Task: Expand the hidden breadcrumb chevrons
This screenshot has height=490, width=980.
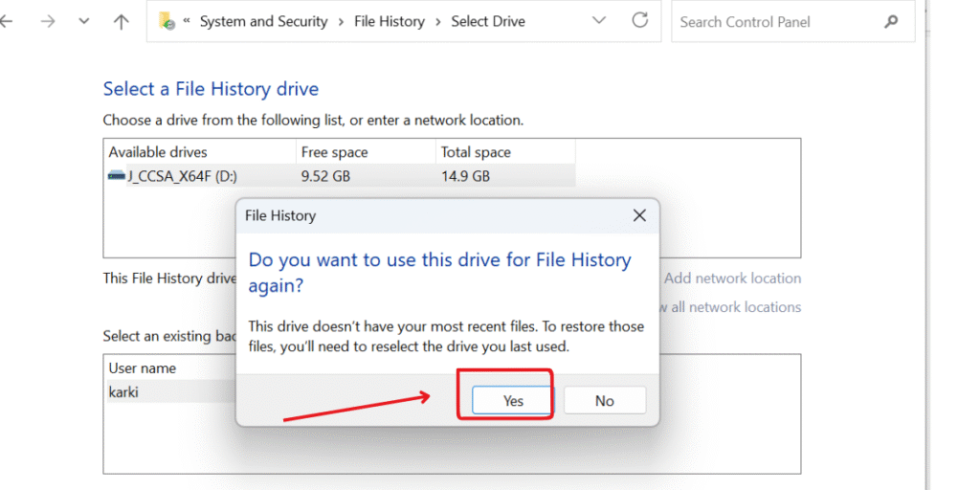Action: click(x=187, y=21)
